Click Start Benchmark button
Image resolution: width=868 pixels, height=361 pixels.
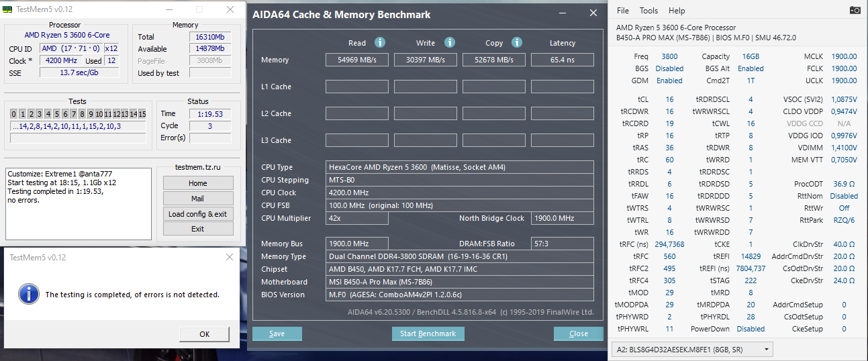click(x=428, y=333)
